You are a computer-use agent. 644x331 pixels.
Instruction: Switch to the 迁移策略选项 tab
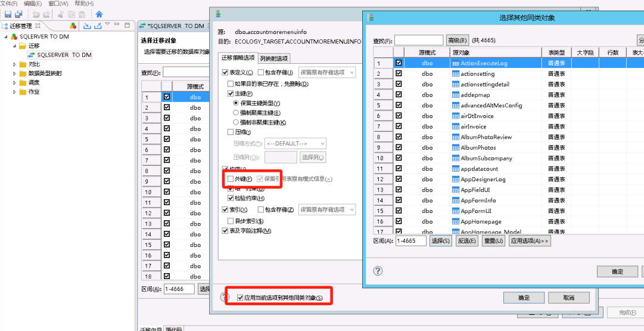(x=238, y=58)
